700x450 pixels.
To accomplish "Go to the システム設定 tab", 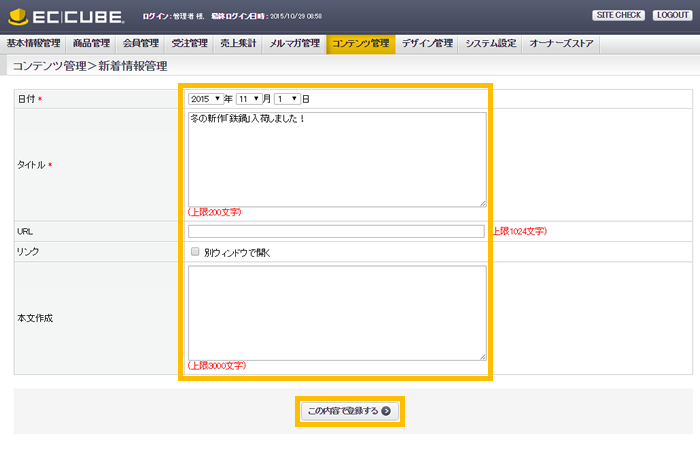I will (x=491, y=43).
